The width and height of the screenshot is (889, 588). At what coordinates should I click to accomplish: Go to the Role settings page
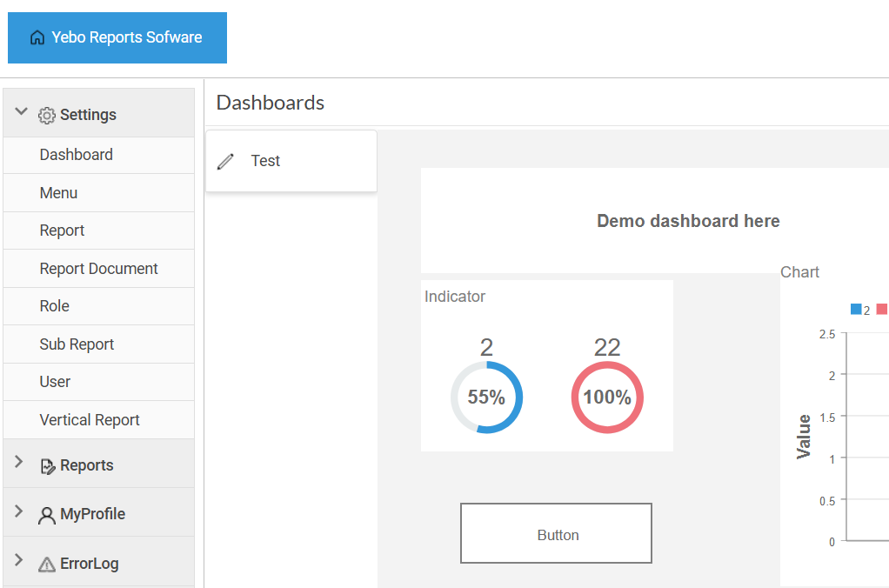pos(98,306)
